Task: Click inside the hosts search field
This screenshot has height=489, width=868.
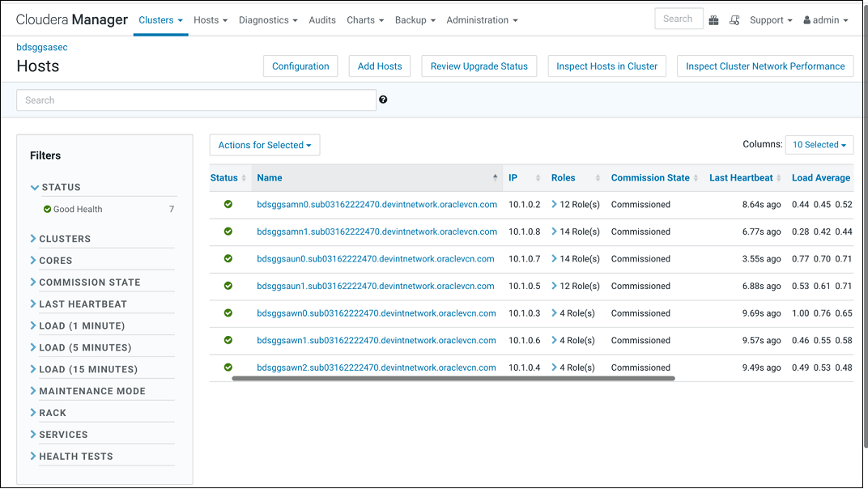Action: click(196, 99)
